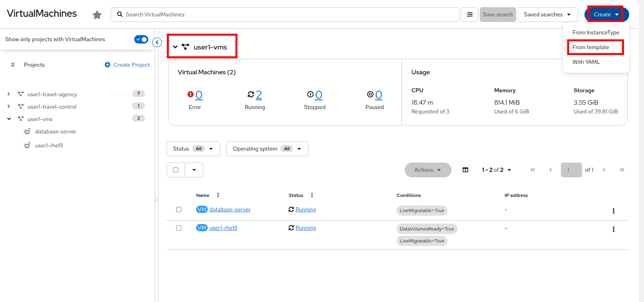The image size is (644, 302).
Task: Choose With YAML from Create menu
Action: click(586, 62)
